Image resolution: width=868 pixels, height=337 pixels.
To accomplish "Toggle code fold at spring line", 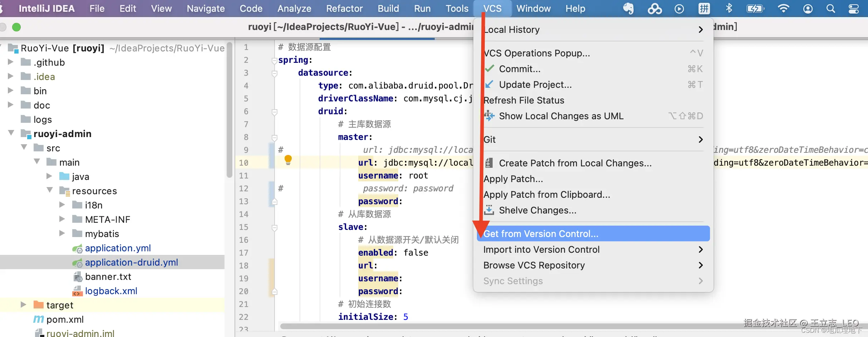I will (275, 61).
